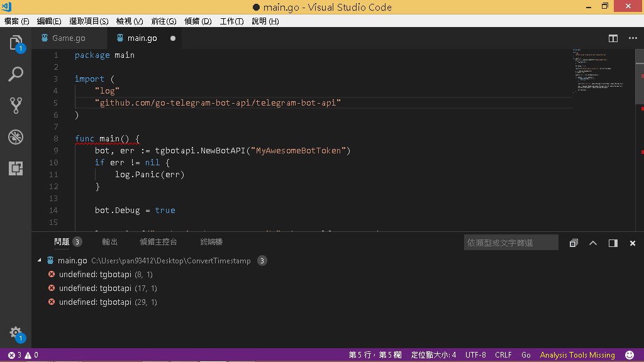Click Analysis Tools Missing warning
The image size is (644, 362).
tap(577, 355)
